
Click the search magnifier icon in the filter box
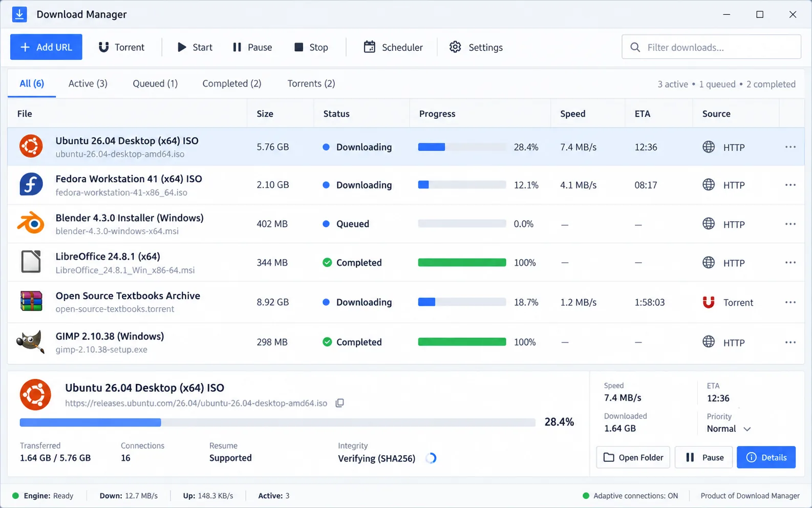click(635, 47)
